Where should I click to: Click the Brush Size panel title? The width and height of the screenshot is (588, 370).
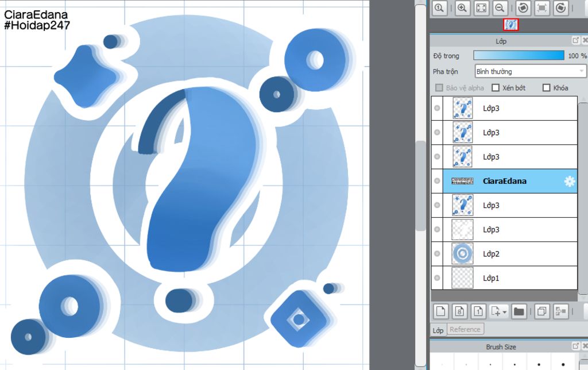501,347
